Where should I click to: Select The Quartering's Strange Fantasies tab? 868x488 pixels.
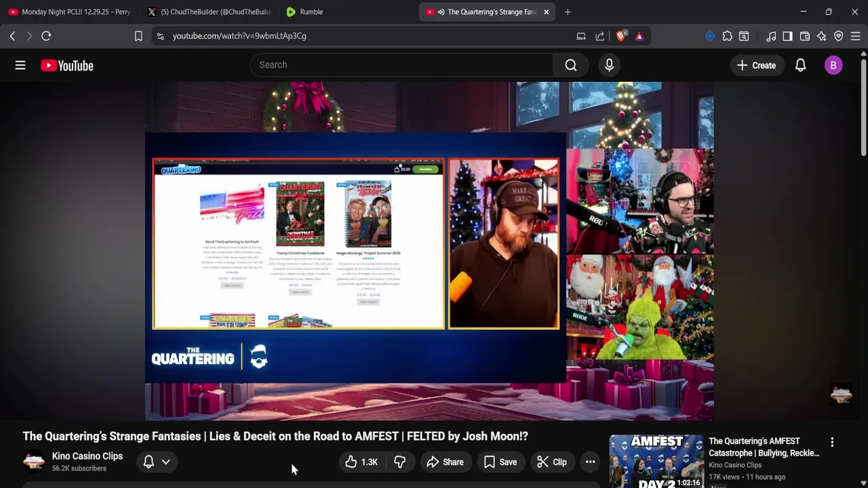click(481, 12)
